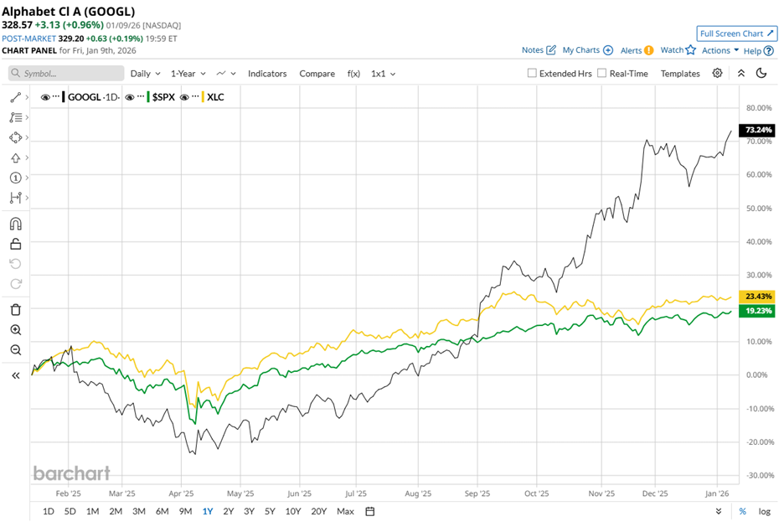Select the 6M time range
Image resolution: width=784 pixels, height=532 pixels.
[x=162, y=511]
